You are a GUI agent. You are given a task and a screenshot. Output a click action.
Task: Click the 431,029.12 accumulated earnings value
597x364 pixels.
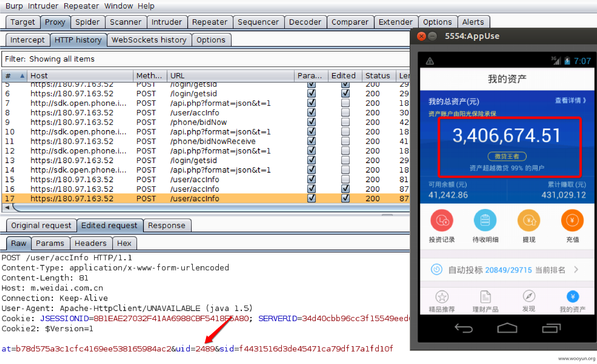tap(564, 195)
